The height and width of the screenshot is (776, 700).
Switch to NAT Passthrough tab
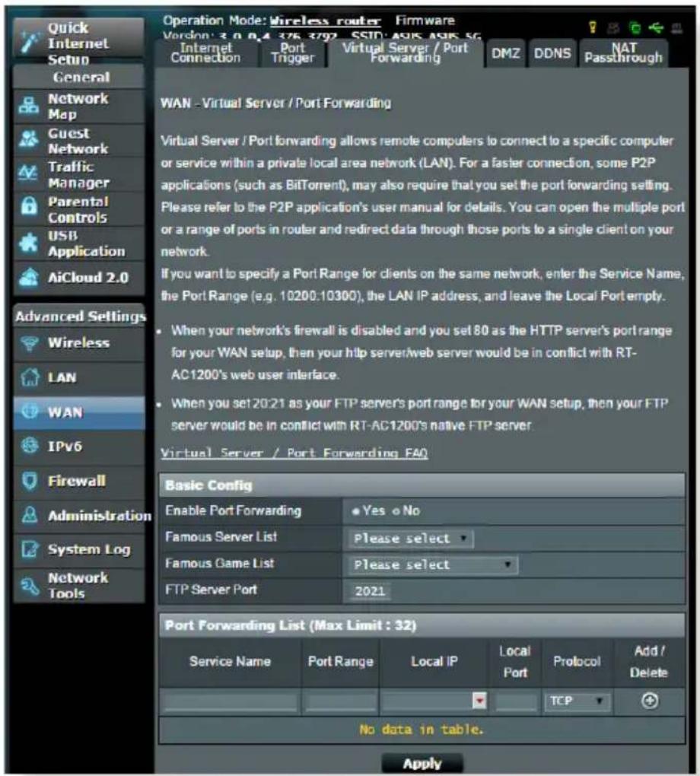click(623, 53)
